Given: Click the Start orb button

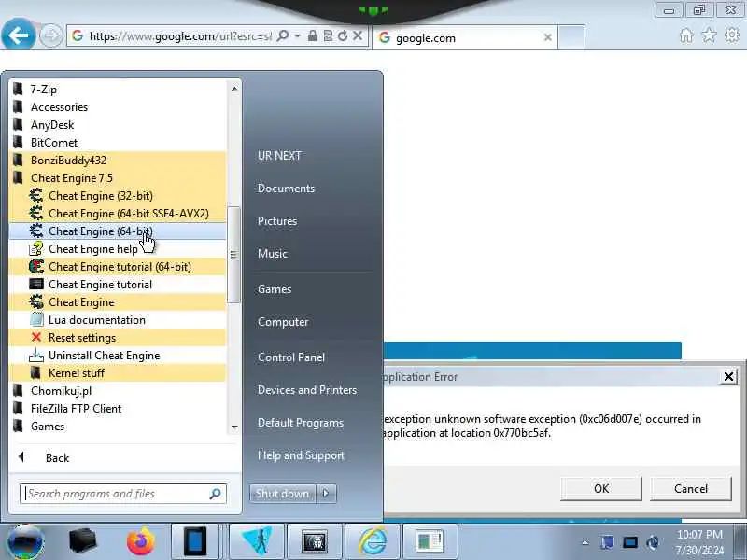Looking at the screenshot, I should (x=26, y=542).
